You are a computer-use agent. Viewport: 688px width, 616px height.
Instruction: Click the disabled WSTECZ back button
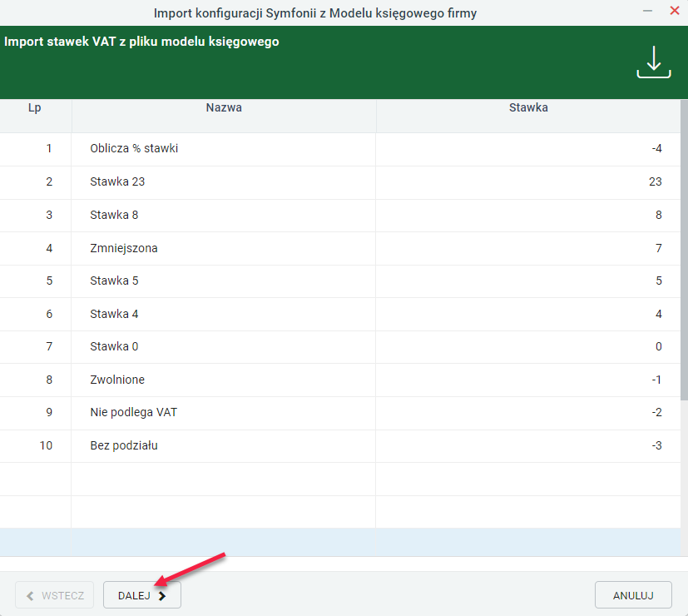pyautogui.click(x=54, y=595)
